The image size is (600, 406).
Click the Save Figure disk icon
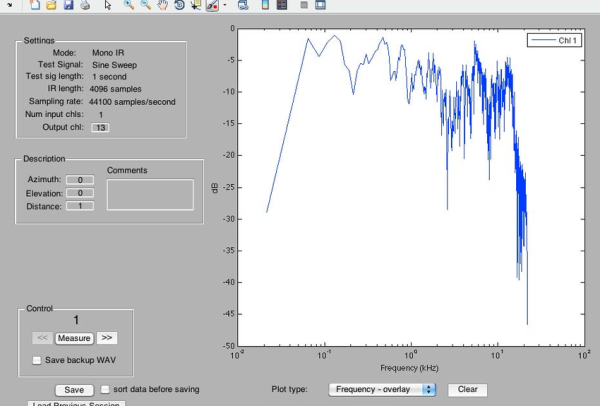coord(68,6)
